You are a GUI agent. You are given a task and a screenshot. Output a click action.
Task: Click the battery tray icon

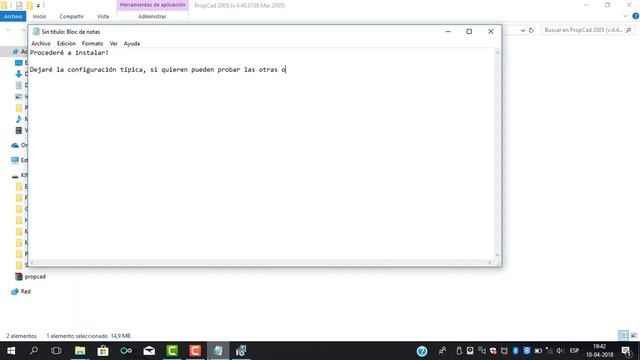[x=538, y=351]
